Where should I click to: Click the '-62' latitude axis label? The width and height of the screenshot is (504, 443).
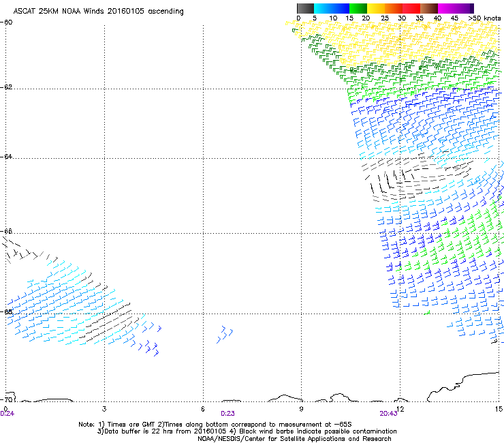(x=6, y=87)
